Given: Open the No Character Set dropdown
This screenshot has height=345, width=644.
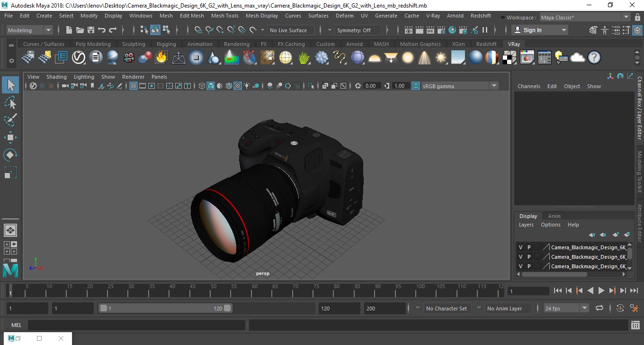Looking at the screenshot, I should (x=447, y=309).
